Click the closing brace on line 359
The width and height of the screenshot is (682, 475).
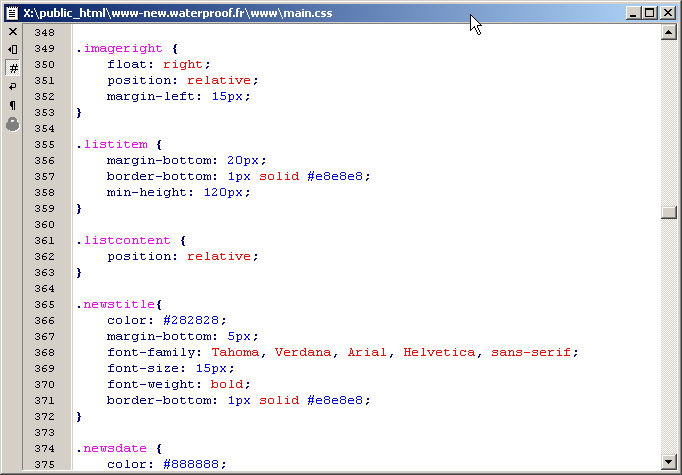click(79, 208)
